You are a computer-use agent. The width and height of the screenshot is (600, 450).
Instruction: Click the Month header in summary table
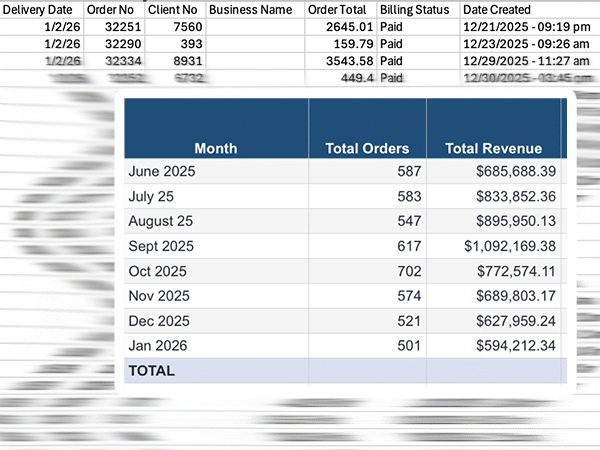click(x=216, y=148)
